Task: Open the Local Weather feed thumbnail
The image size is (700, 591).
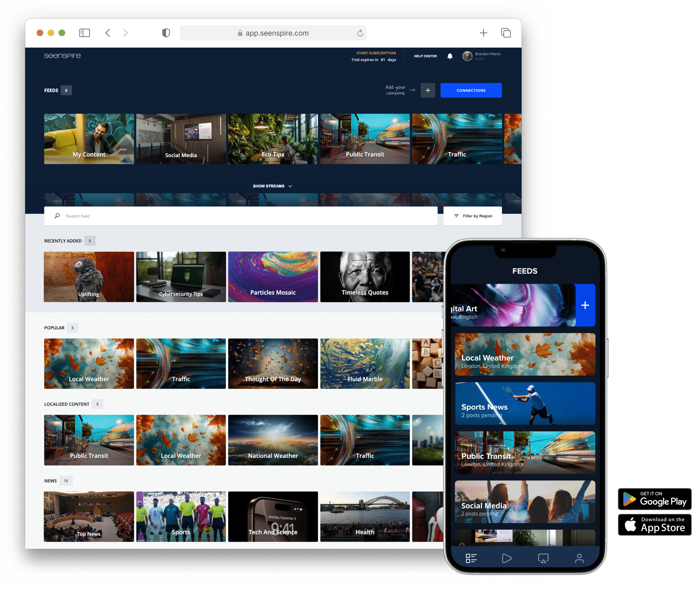Action: click(x=88, y=364)
